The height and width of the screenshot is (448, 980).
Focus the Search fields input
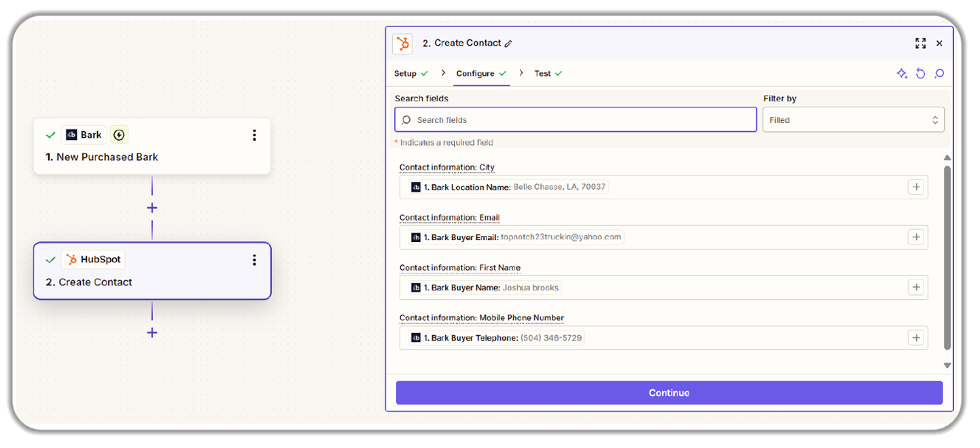[x=576, y=120]
